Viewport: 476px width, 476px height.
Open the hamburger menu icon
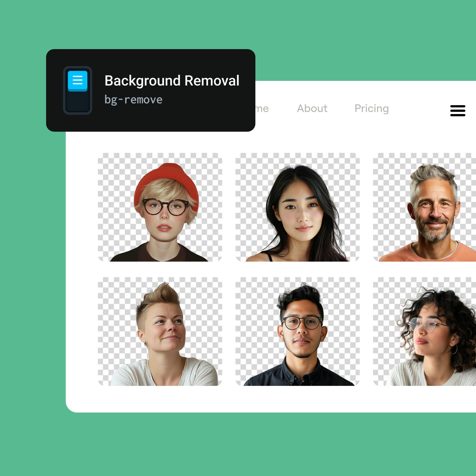coord(458,111)
